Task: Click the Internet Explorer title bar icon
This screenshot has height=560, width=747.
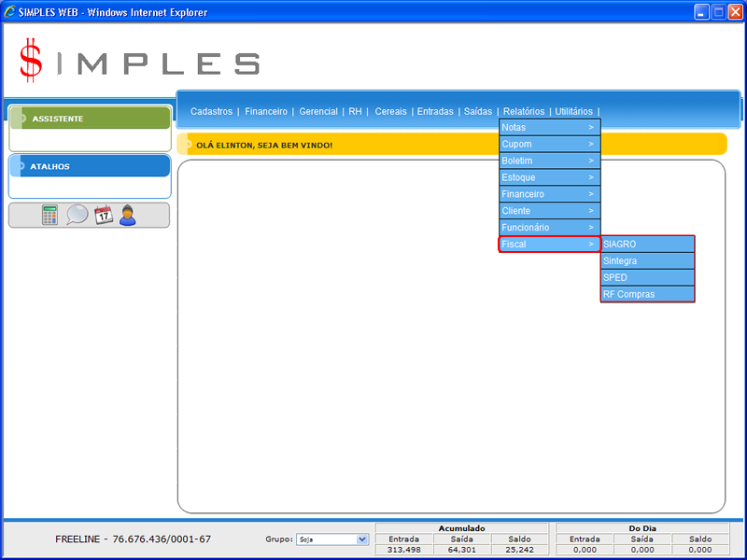Action: click(10, 12)
